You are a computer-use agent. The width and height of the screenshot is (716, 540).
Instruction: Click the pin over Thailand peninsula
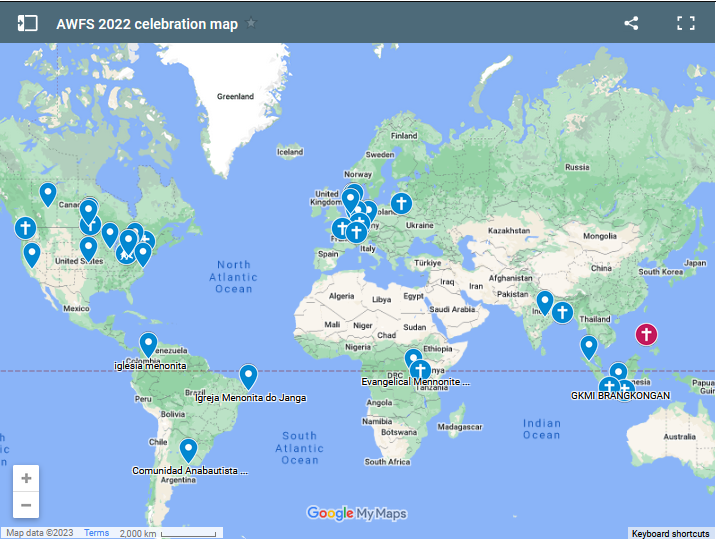[x=589, y=346]
